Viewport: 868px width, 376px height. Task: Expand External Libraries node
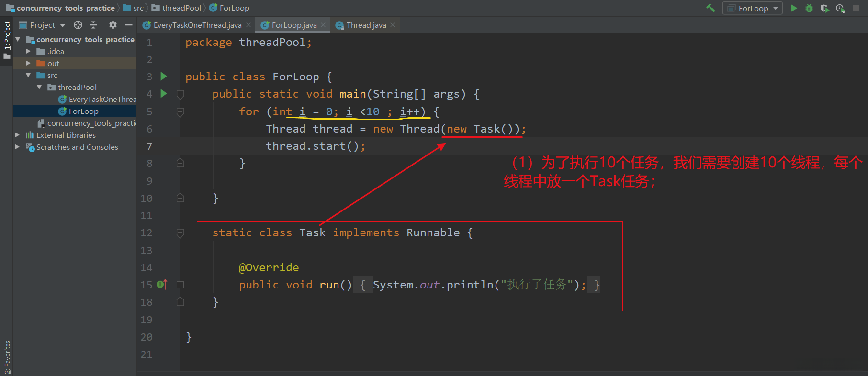(x=17, y=135)
